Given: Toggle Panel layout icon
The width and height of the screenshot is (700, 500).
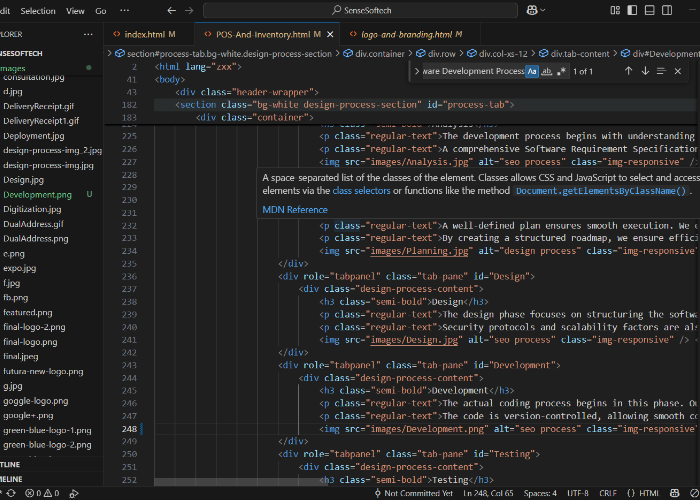Looking at the screenshot, I should tap(650, 10).
